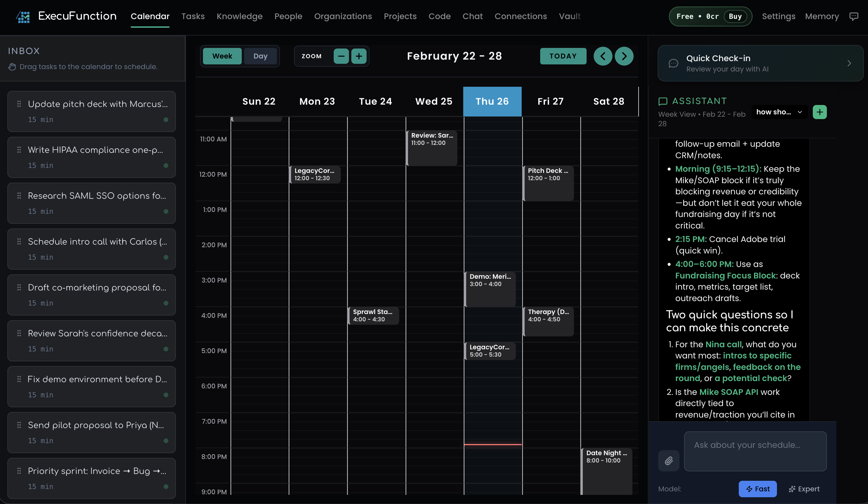Click the ExecuFunction logo icon

click(23, 16)
